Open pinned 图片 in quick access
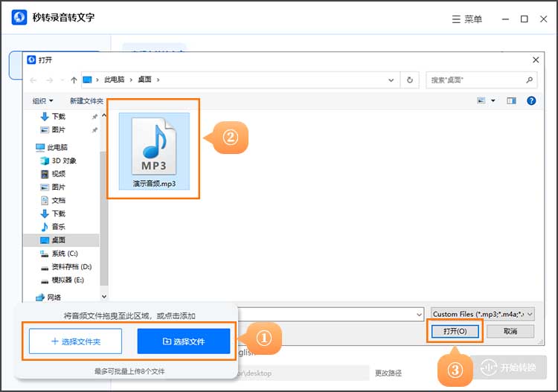Image resolution: width=558 pixels, height=392 pixels. click(53, 129)
